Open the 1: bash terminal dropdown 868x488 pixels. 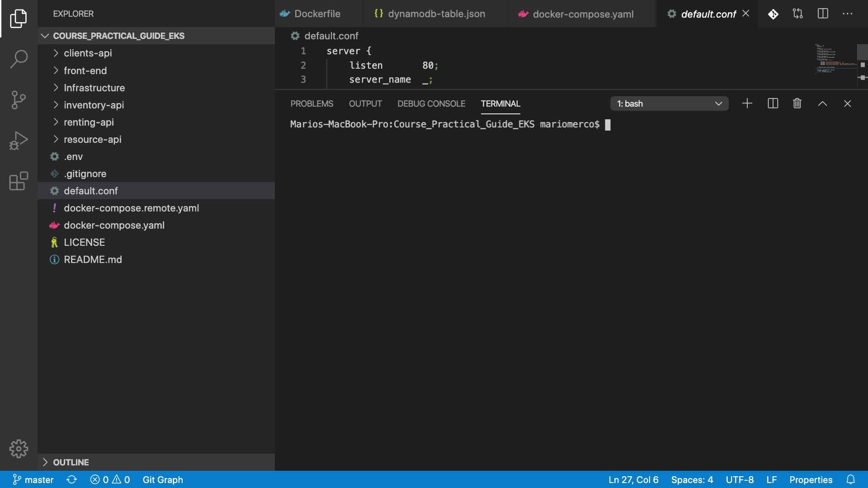tap(669, 103)
